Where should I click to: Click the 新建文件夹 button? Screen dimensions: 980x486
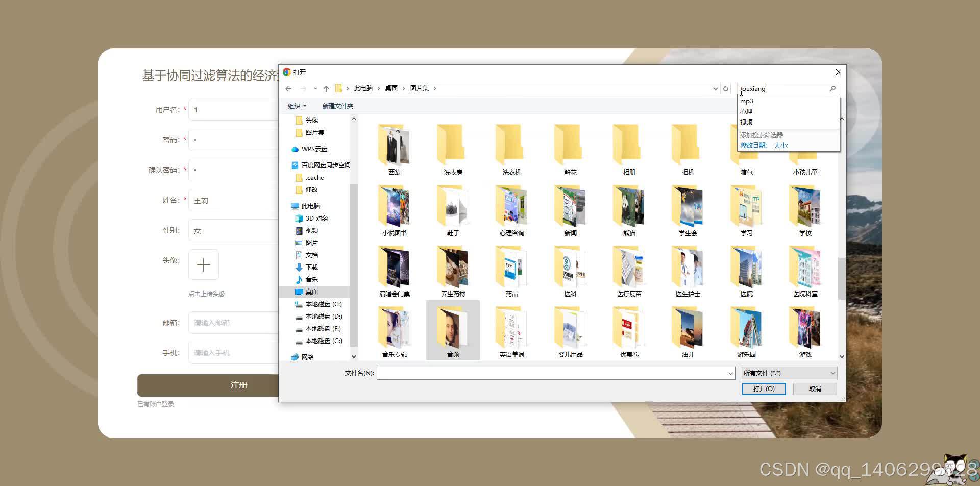point(337,106)
